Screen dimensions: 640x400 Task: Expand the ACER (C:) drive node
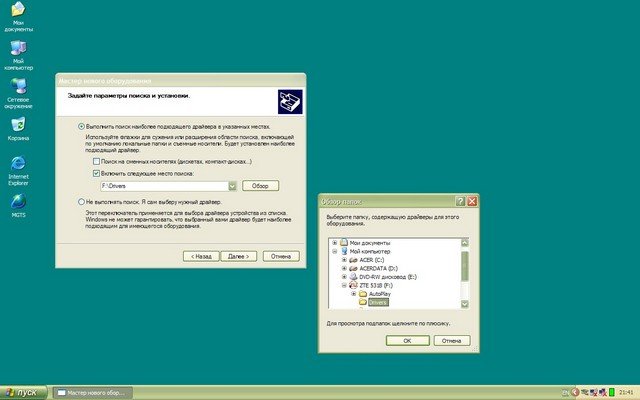tap(344, 262)
